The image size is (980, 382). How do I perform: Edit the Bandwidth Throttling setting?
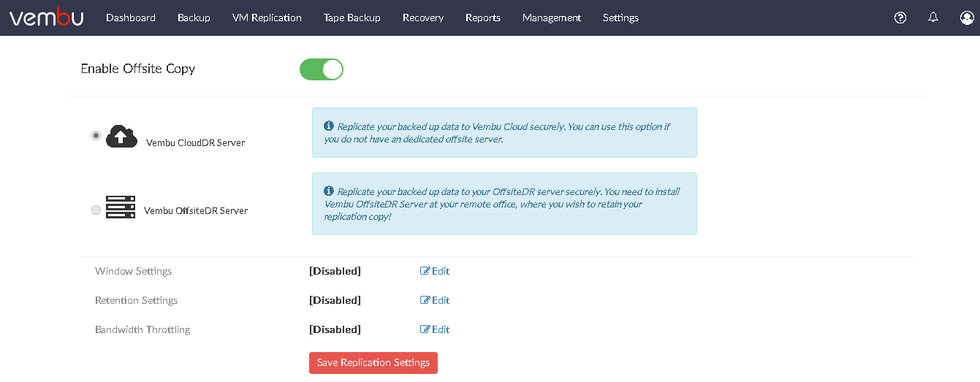tap(435, 329)
